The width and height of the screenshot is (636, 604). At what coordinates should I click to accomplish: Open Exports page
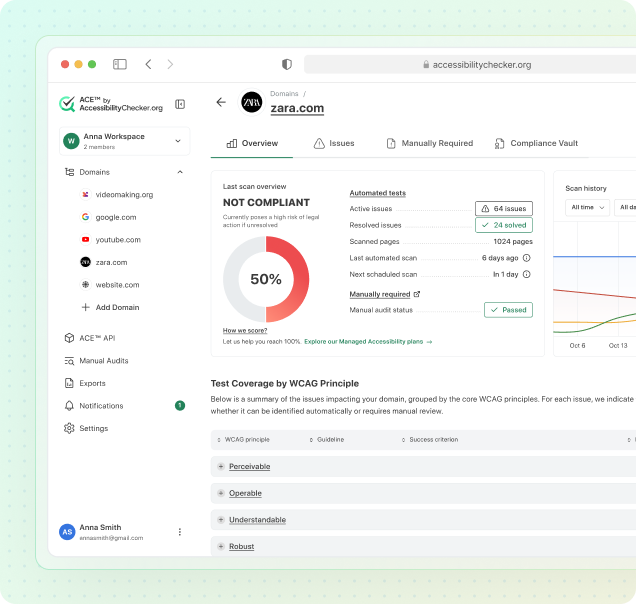point(85,383)
